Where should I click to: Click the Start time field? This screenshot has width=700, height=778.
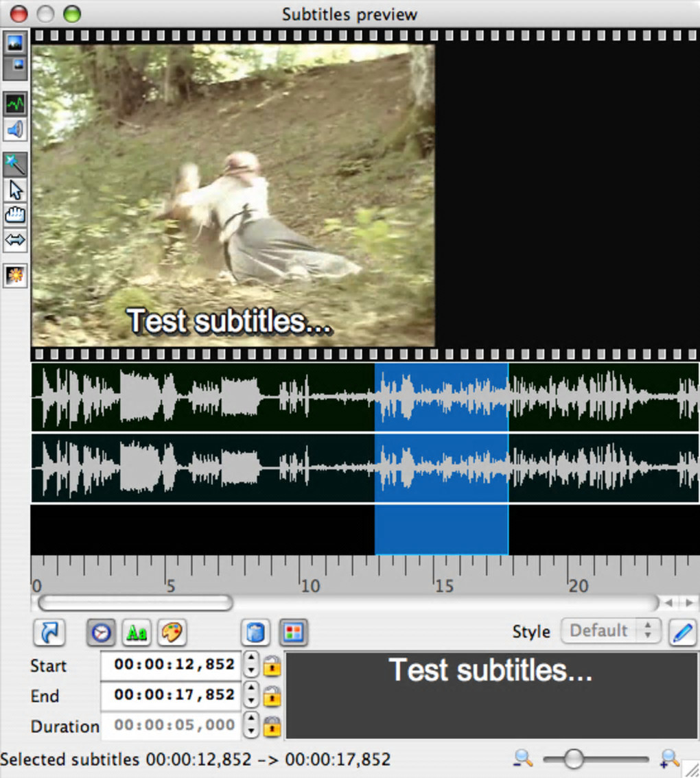pos(171,665)
